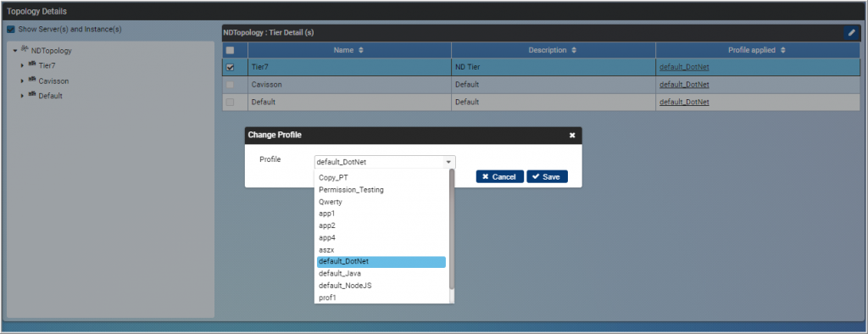Check the Default row checkbox

[x=231, y=102]
